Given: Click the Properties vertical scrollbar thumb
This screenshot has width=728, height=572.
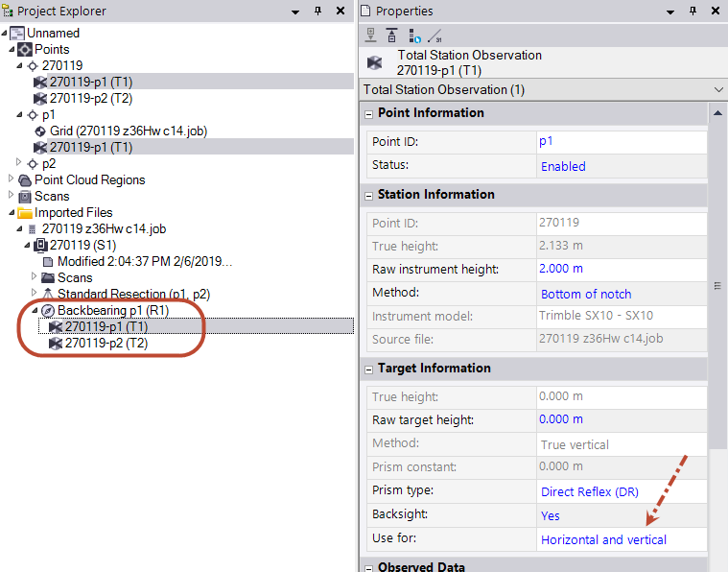Looking at the screenshot, I should (717, 286).
